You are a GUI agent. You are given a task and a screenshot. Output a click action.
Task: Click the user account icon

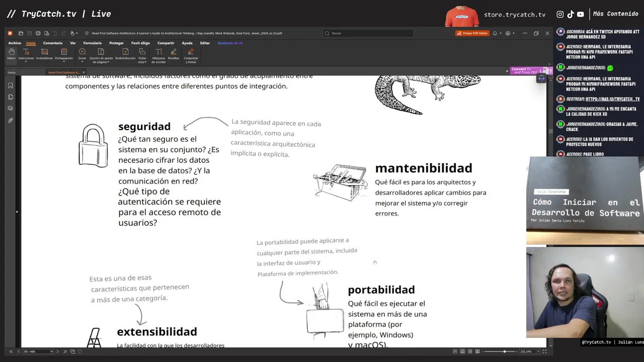[x=508, y=33]
